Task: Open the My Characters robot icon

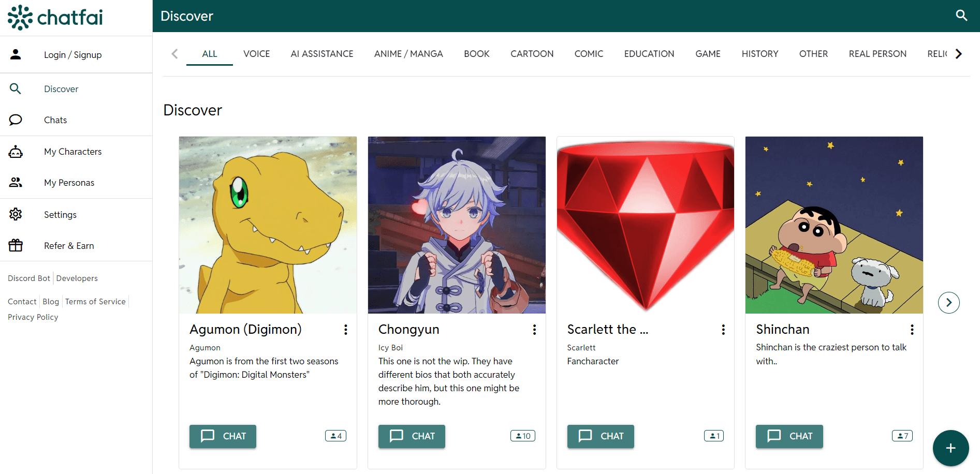Action: tap(16, 152)
